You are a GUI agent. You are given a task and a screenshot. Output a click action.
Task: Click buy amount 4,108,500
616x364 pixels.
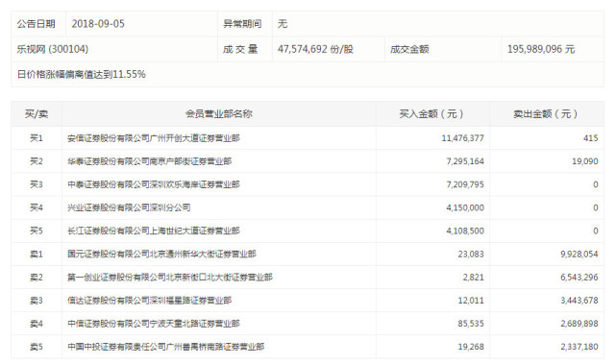tap(465, 231)
